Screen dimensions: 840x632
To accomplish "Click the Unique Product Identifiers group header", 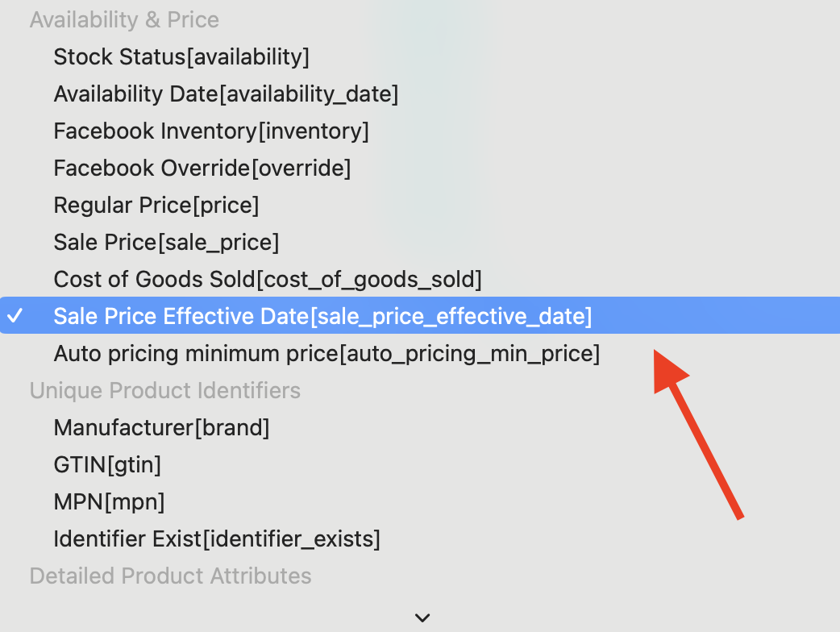I will [165, 390].
